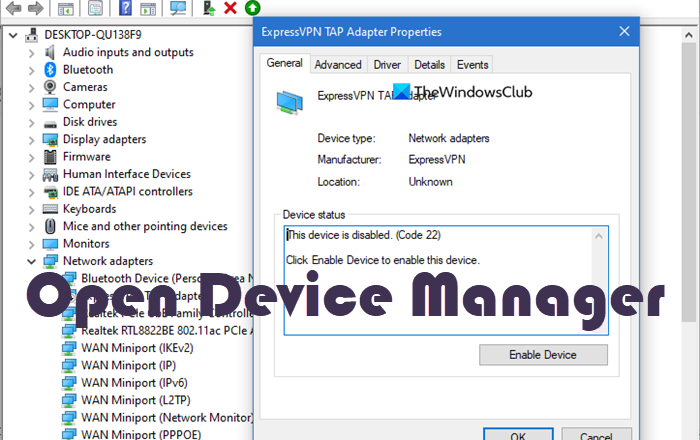The width and height of the screenshot is (700, 440).
Task: Click the Device status scroll up arrow
Action: (599, 236)
